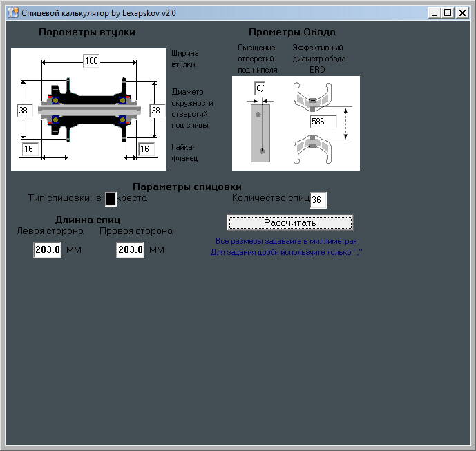Click the black crosses field after Тип спицовки
The width and height of the screenshot is (476, 451).
(x=111, y=199)
